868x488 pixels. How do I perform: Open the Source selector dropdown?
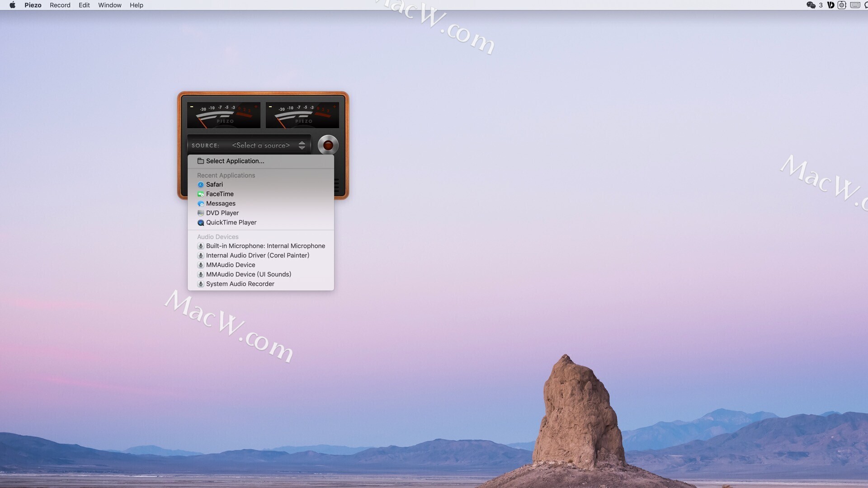pyautogui.click(x=249, y=145)
